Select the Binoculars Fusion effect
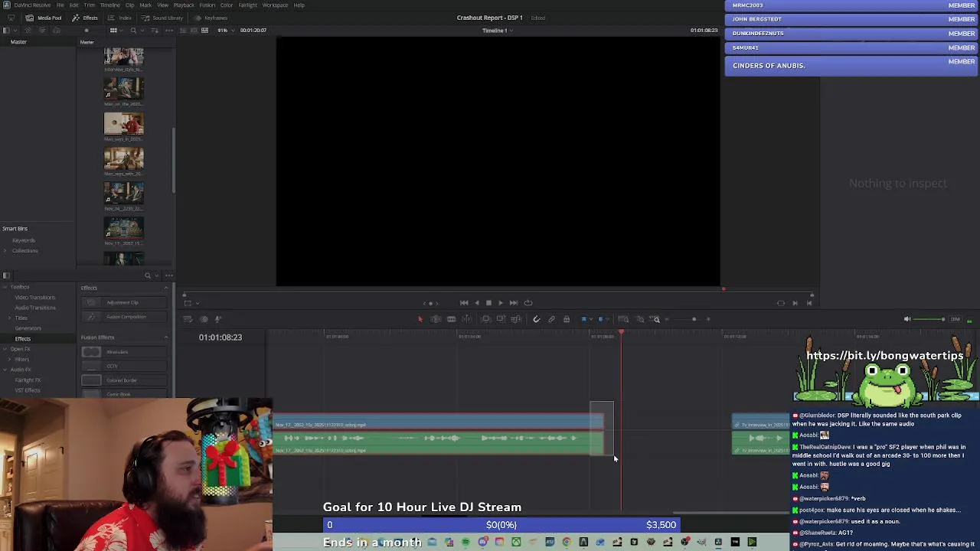The height and width of the screenshot is (551, 980). pos(124,352)
